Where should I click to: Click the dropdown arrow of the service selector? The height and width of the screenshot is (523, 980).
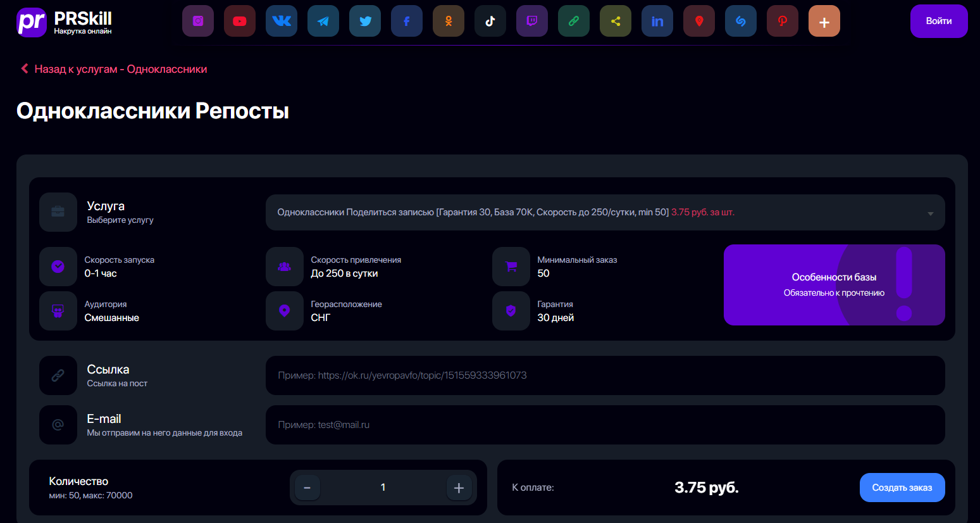[x=931, y=213]
